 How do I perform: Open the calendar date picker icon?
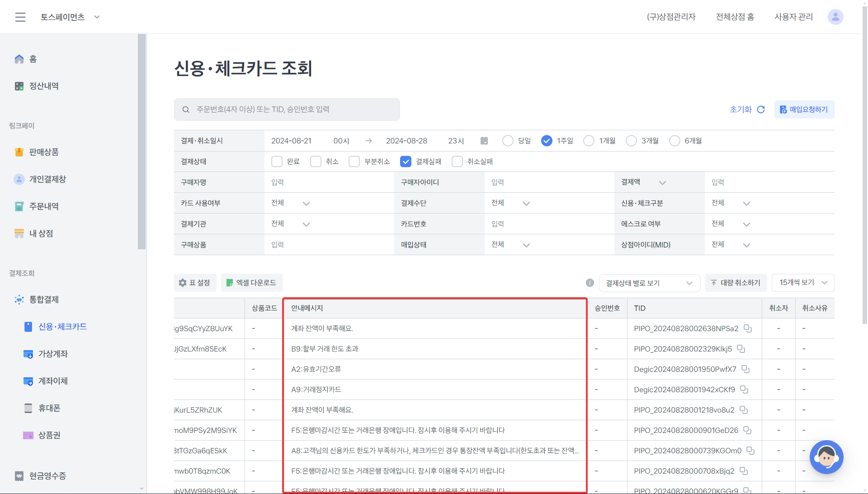tap(484, 141)
